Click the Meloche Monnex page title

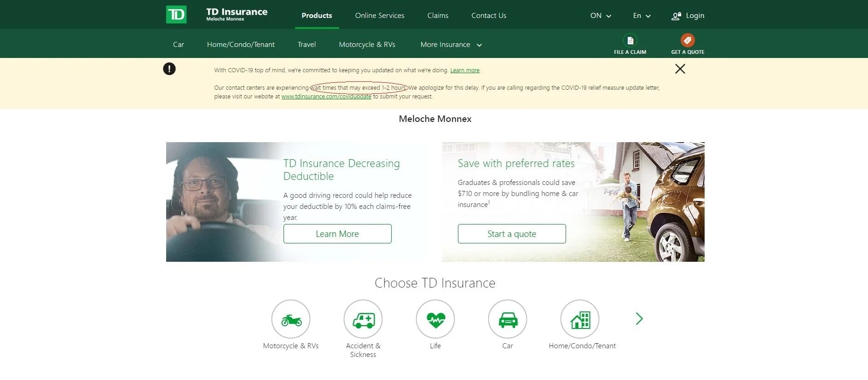(435, 119)
